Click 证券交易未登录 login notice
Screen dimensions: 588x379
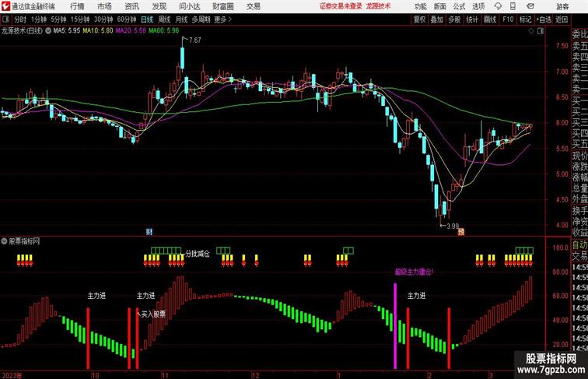(341, 6)
